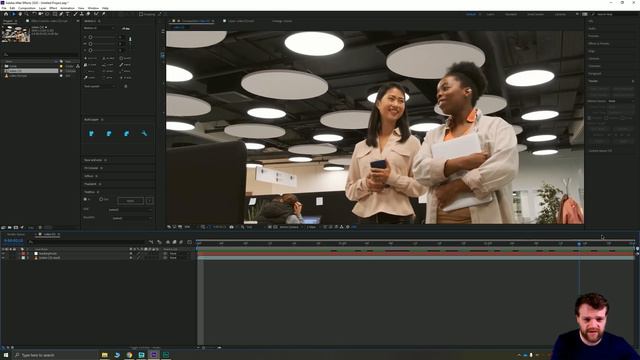
Task: Open the upper dropdown at the plugin panel bottom
Action: point(130,210)
